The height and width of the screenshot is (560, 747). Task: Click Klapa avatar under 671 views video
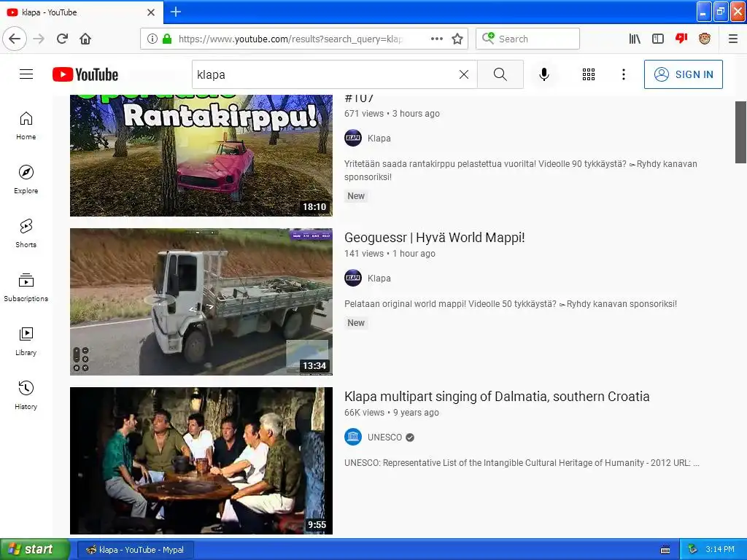click(x=353, y=138)
